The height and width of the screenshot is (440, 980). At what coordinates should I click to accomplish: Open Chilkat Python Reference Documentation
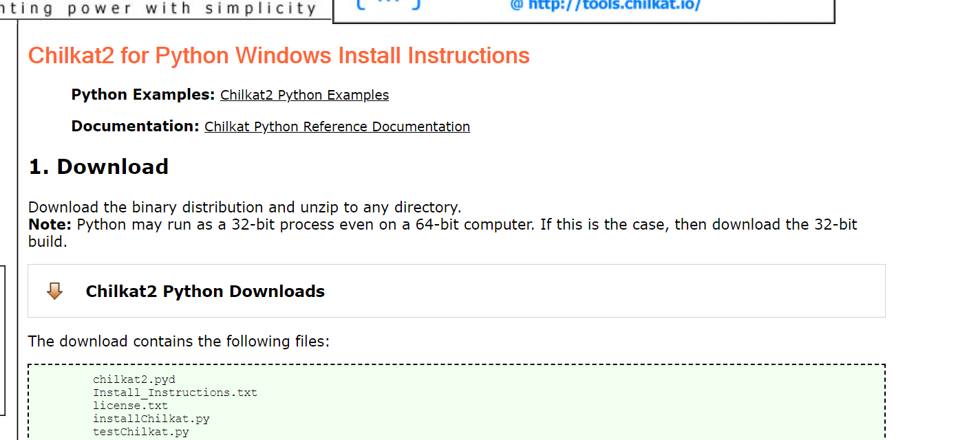[337, 126]
